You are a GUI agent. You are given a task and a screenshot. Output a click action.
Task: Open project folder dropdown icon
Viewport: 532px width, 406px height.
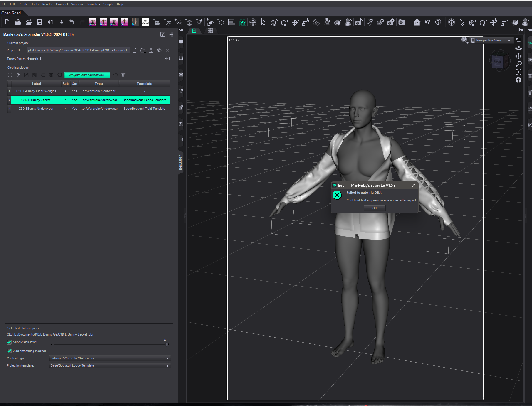click(x=143, y=50)
